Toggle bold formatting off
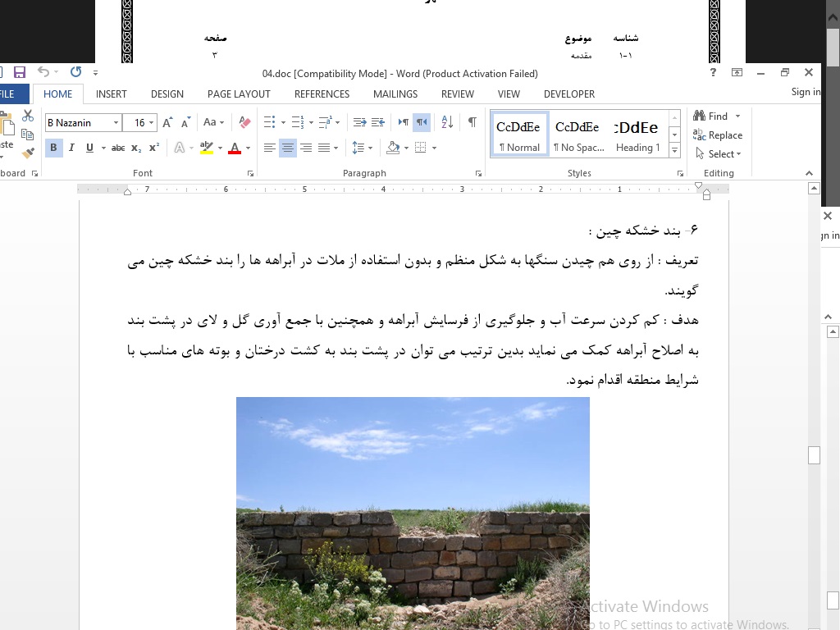This screenshot has height=630, width=840. tap(53, 148)
